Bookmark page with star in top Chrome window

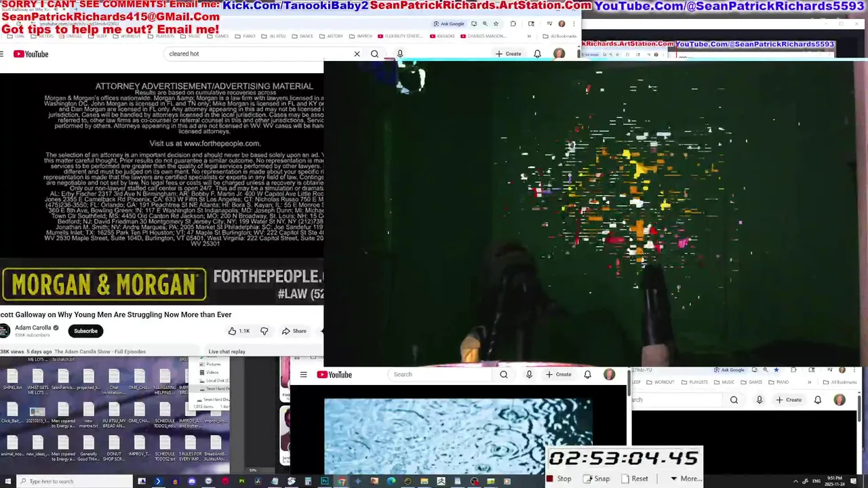coord(496,24)
